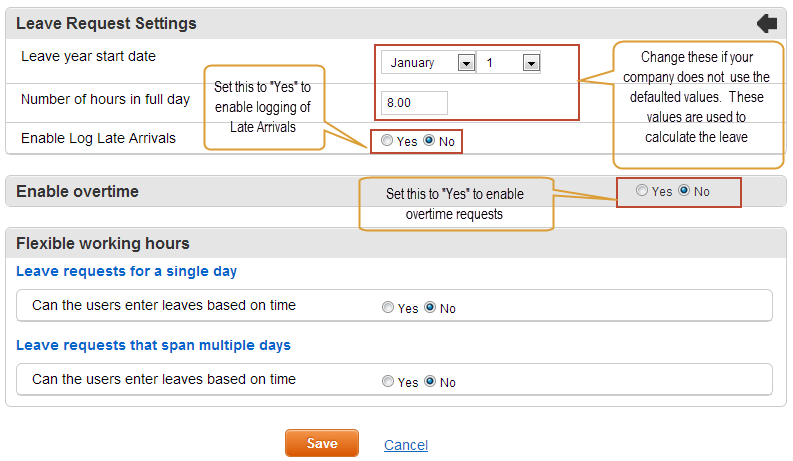Open the day number dropdown showing 1
The image size is (793, 461).
(x=509, y=63)
